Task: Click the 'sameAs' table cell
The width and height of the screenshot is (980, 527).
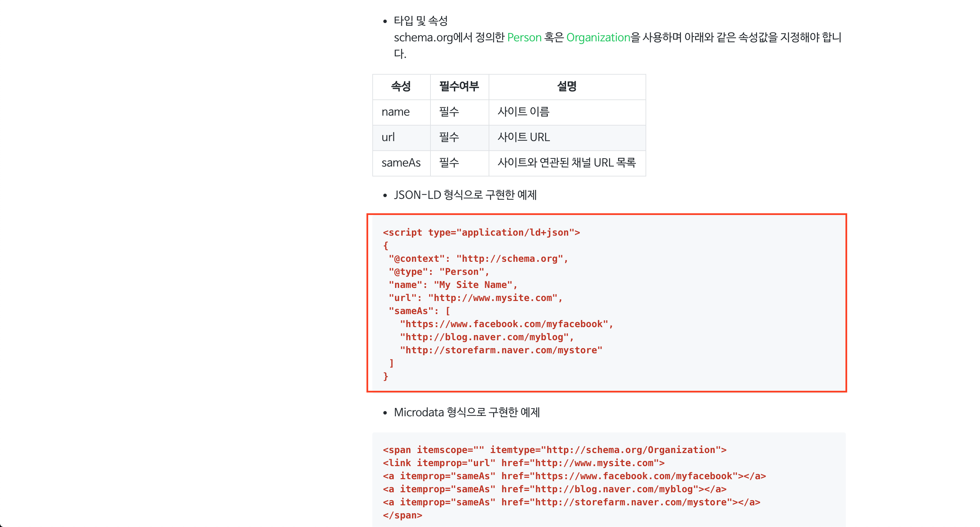Action: click(401, 163)
